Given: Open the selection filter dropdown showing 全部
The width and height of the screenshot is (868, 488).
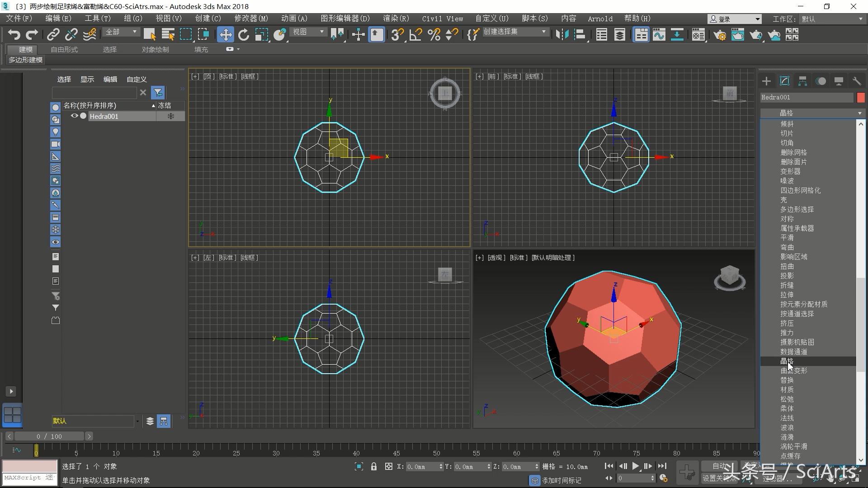Looking at the screenshot, I should pos(120,32).
